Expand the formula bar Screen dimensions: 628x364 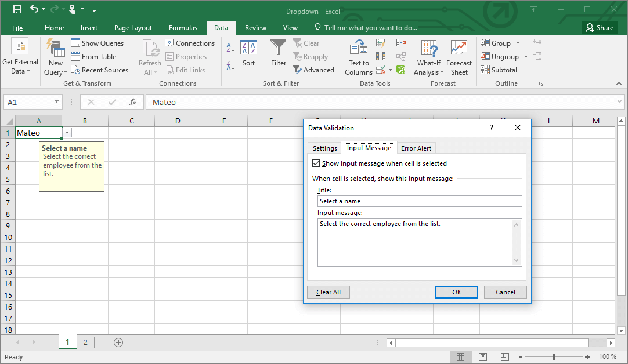tap(619, 102)
